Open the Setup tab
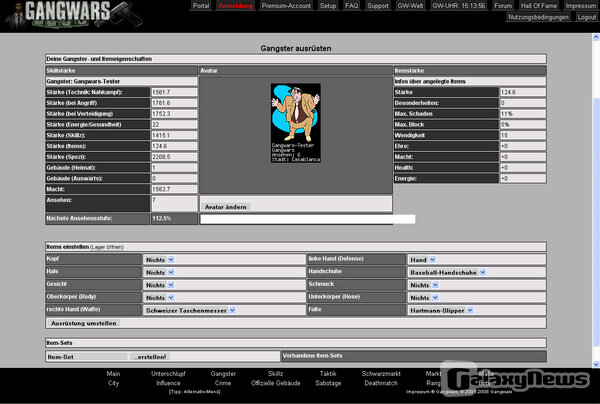 click(x=328, y=6)
